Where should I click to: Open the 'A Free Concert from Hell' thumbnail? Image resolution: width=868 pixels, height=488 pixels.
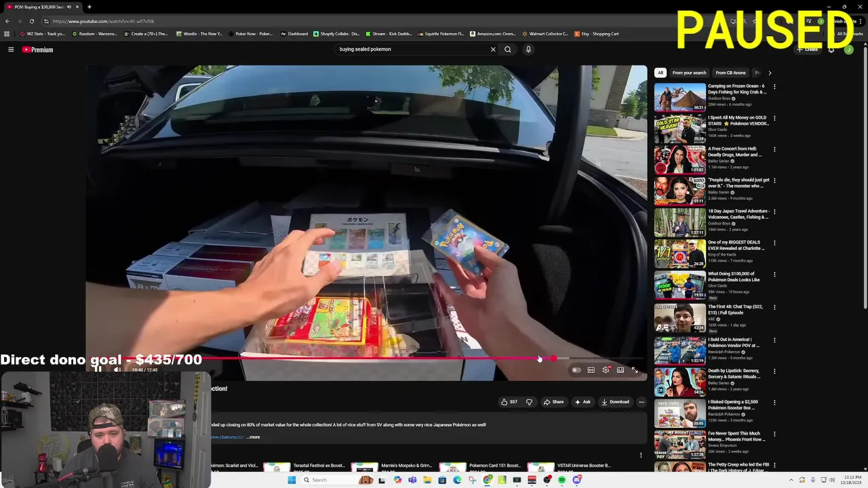tap(679, 160)
